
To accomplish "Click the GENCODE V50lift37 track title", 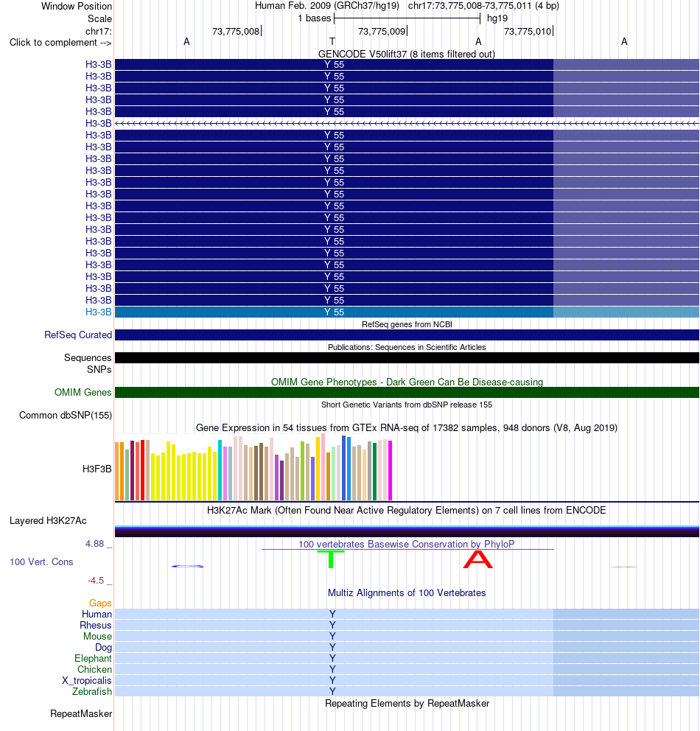I will click(x=407, y=54).
